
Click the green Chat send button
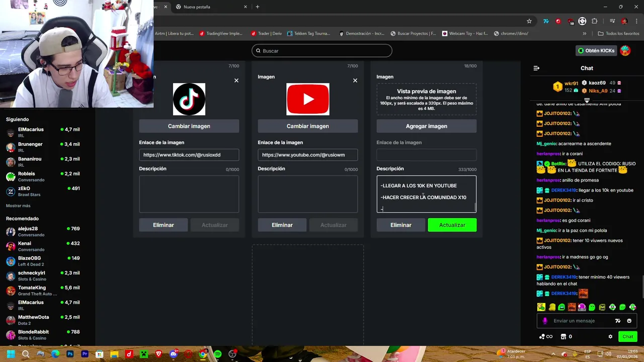pyautogui.click(x=628, y=337)
